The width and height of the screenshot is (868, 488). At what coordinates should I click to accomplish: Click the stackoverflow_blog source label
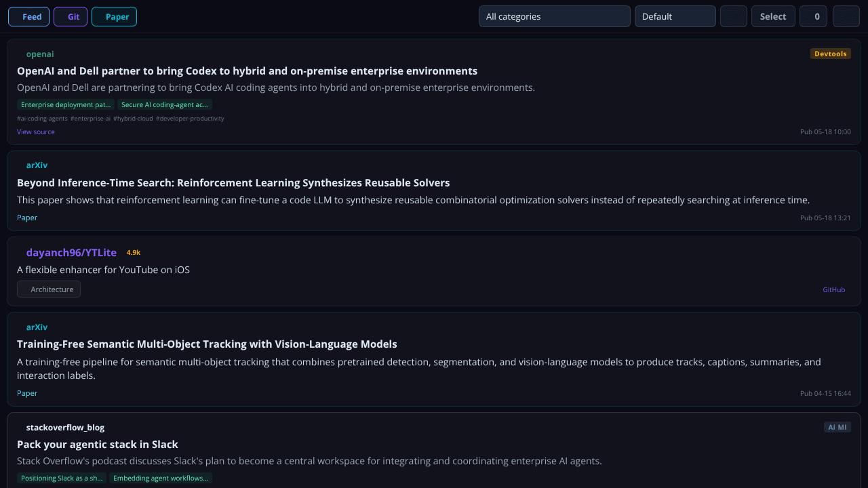click(65, 428)
